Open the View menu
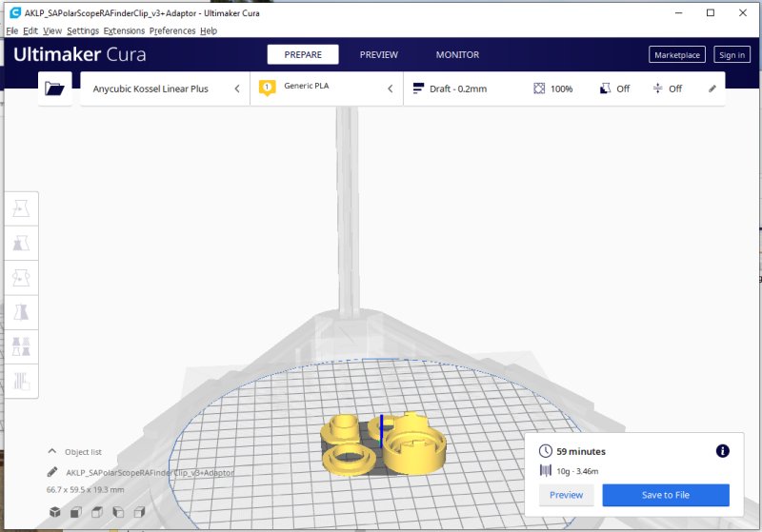 click(52, 30)
